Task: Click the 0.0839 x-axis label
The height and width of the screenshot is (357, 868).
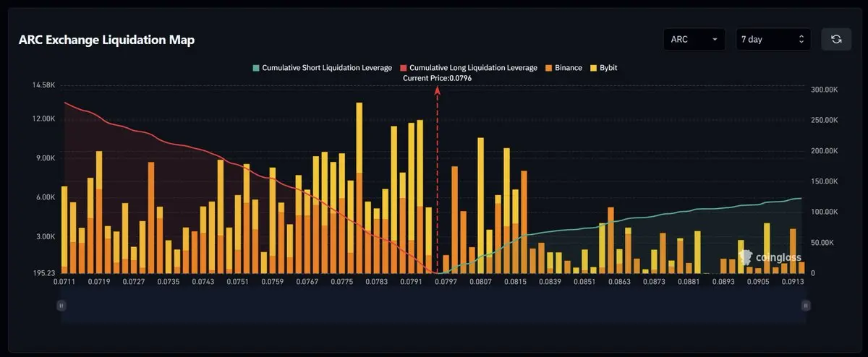Action: tap(551, 283)
